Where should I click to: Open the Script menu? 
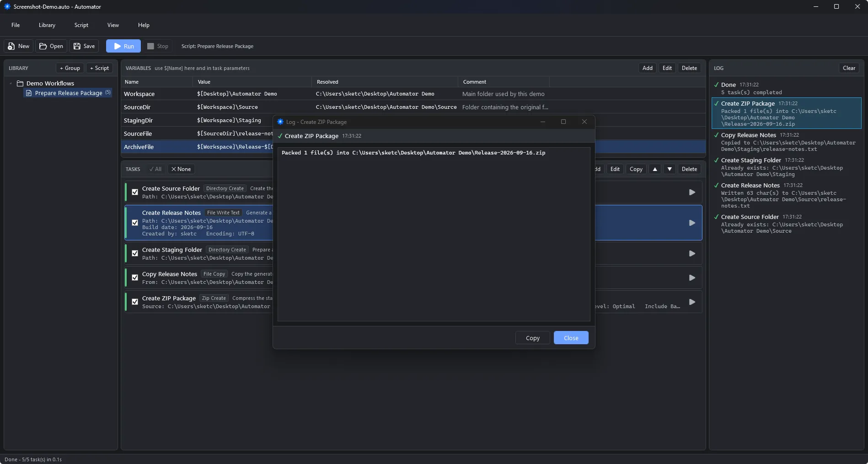tap(81, 25)
